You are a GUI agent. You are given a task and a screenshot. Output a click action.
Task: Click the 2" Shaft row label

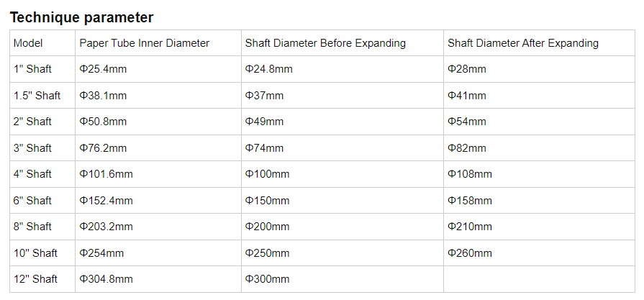(32, 122)
